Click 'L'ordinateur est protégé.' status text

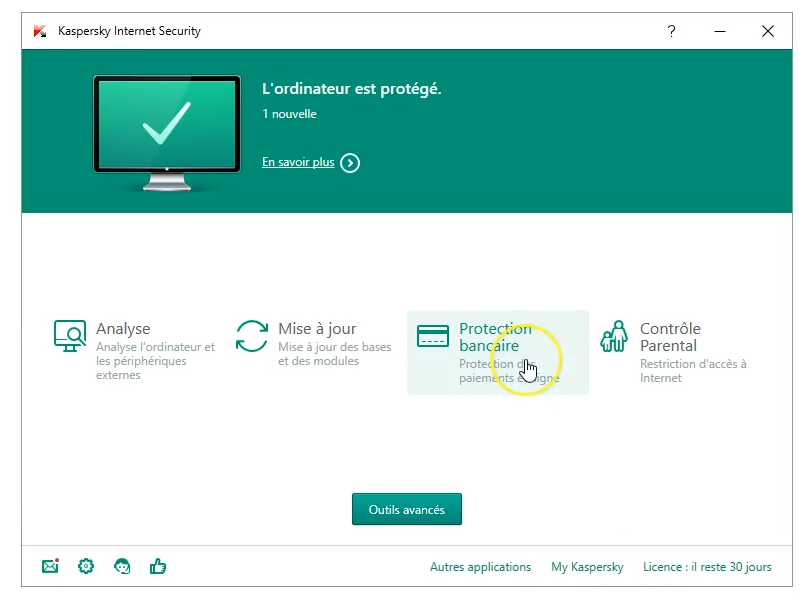coord(351,89)
